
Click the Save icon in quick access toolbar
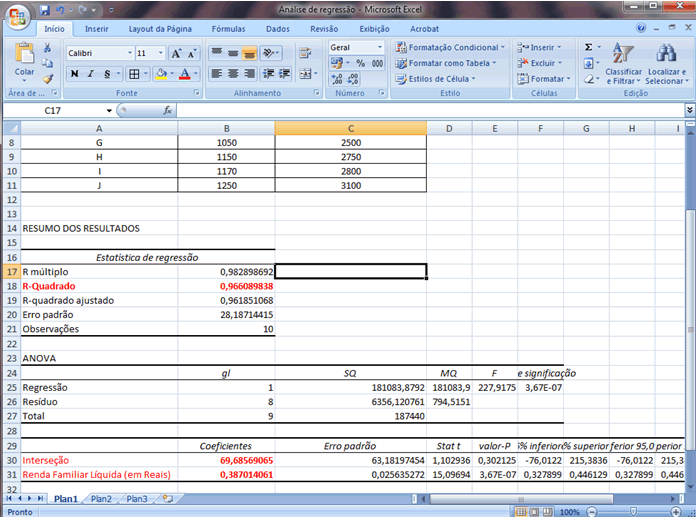(46, 9)
